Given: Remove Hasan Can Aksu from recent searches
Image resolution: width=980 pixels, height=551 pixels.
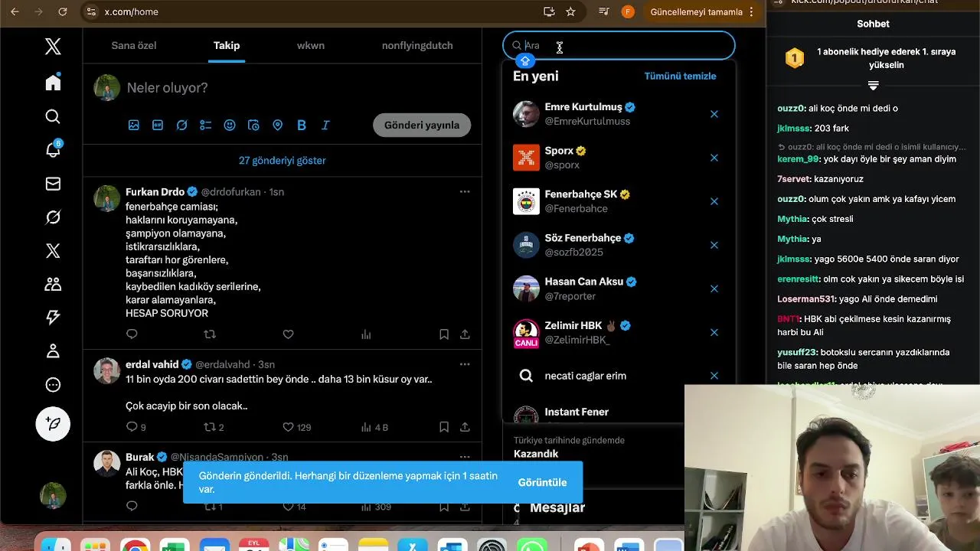Looking at the screenshot, I should (714, 289).
